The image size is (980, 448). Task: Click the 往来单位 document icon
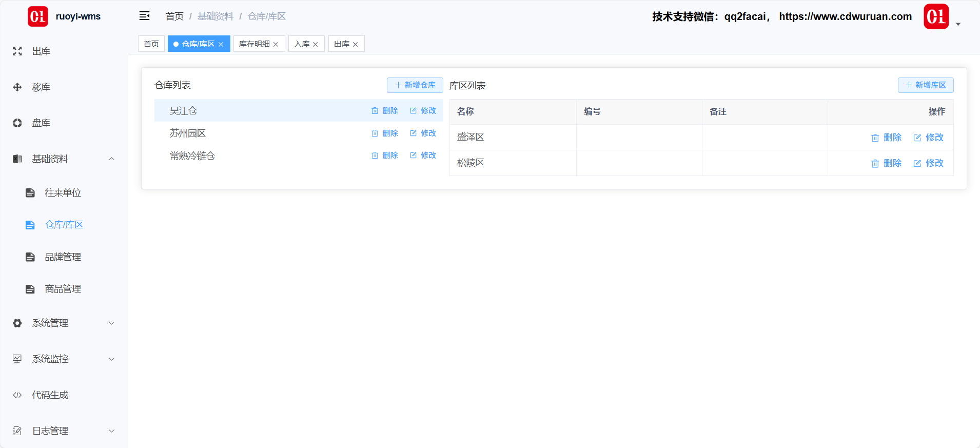(30, 193)
